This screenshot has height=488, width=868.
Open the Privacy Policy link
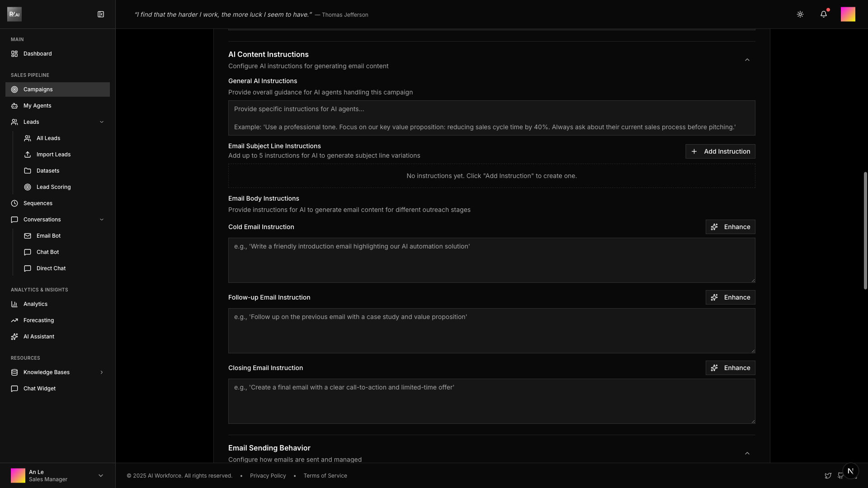click(x=268, y=476)
